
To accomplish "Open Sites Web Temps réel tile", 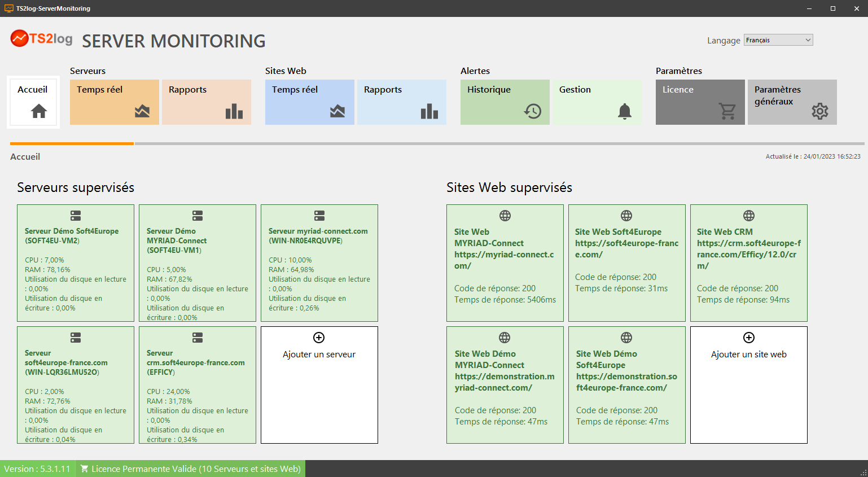I will click(310, 102).
